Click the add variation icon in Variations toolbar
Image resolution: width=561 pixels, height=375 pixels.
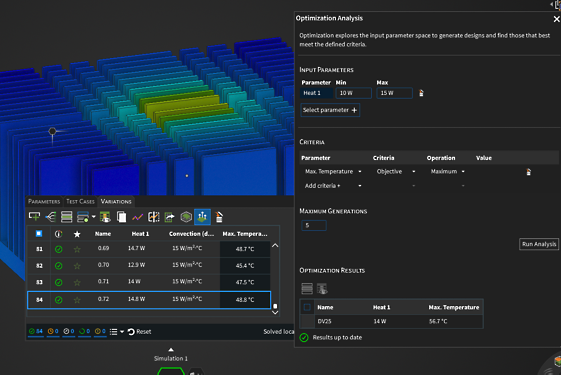[x=34, y=216]
